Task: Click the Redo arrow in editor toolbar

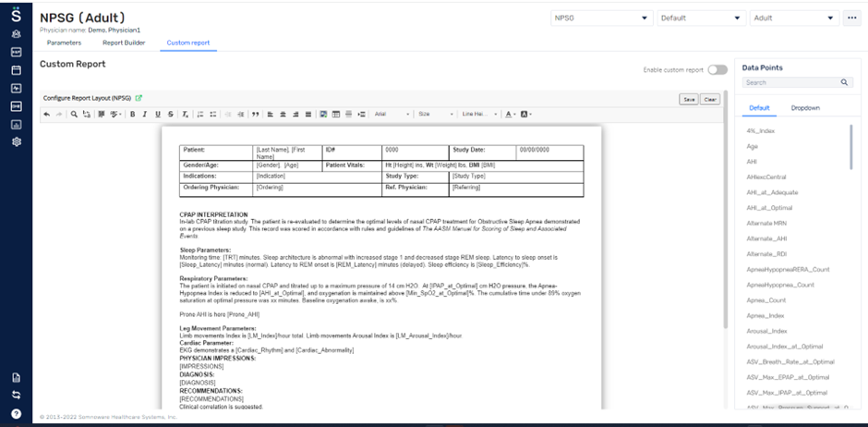Action: point(59,114)
